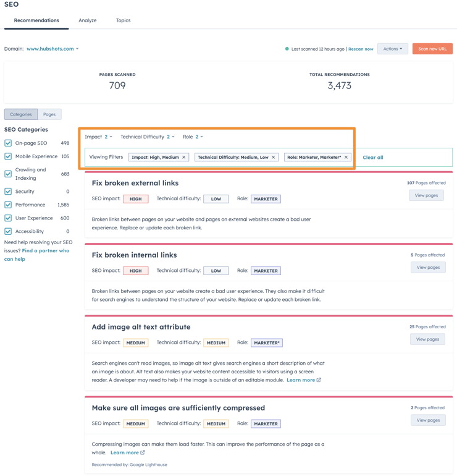Viewport: 457px width, 476px height.
Task: View pages for broken external links
Action: tap(426, 195)
